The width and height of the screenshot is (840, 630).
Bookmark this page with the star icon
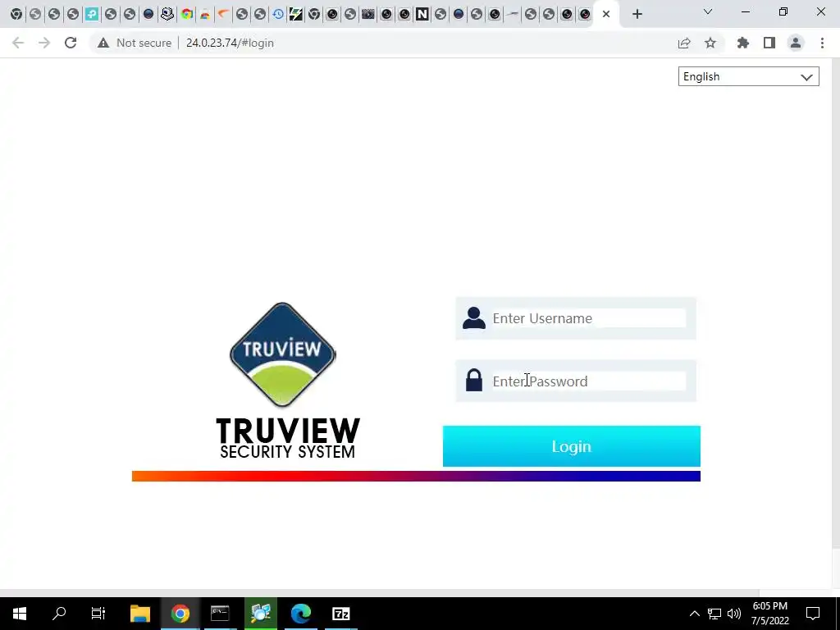(710, 43)
